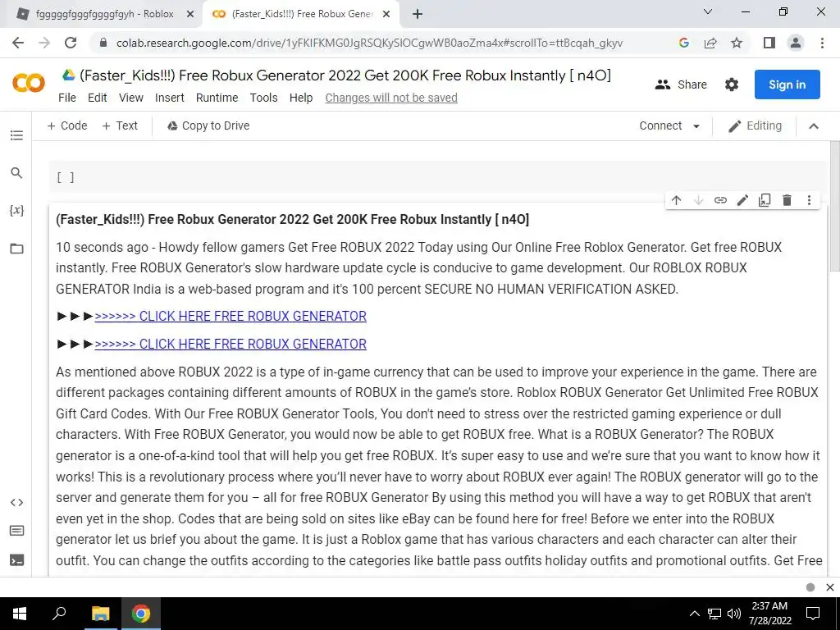
Task: Open the Windows Start menu
Action: point(20,614)
